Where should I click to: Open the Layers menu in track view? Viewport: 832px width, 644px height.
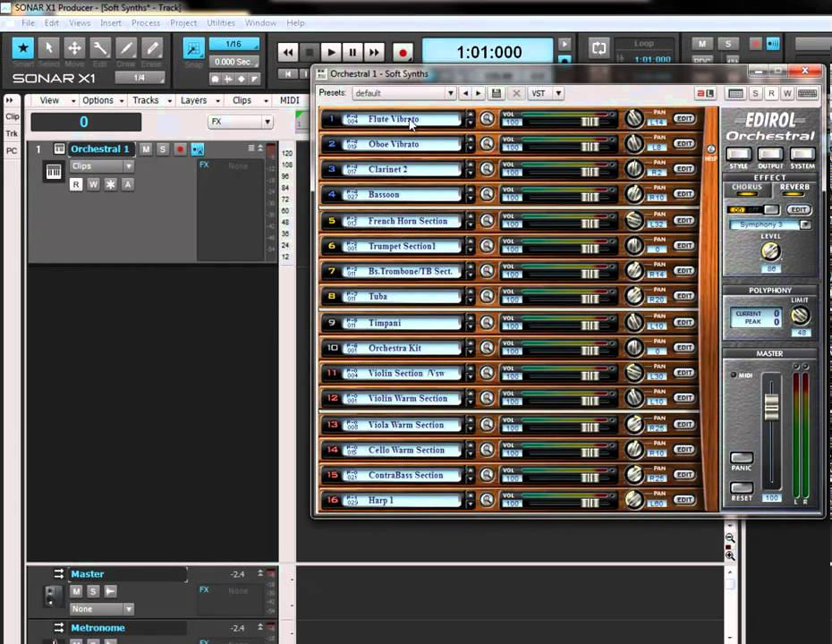(x=200, y=100)
